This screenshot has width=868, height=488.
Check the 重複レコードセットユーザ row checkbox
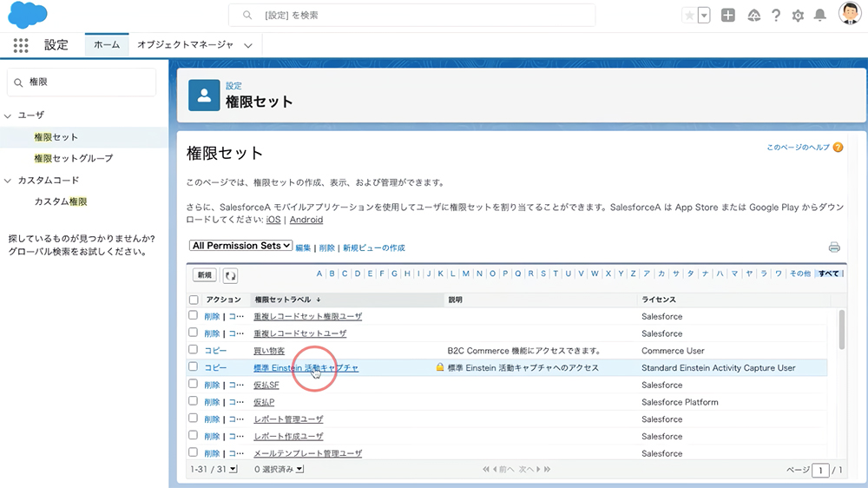[194, 333]
